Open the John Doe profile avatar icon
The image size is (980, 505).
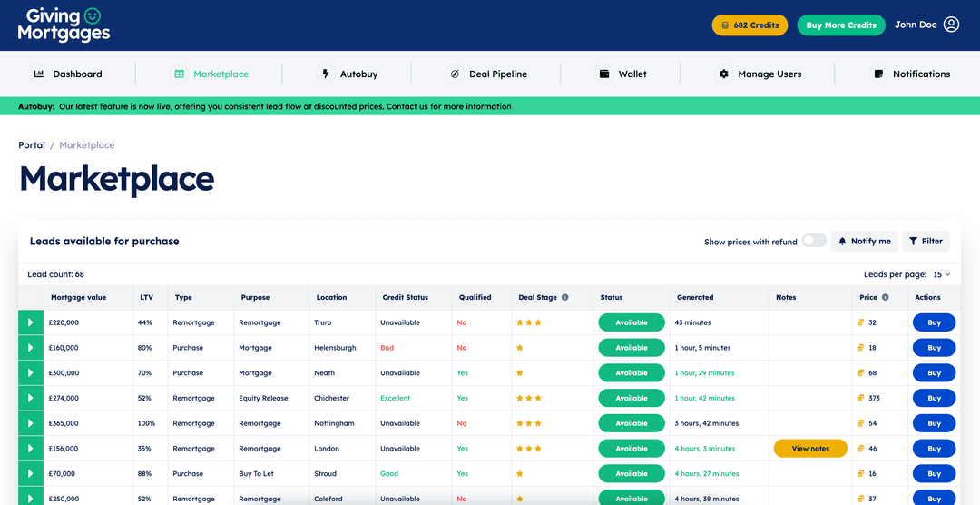pyautogui.click(x=951, y=25)
